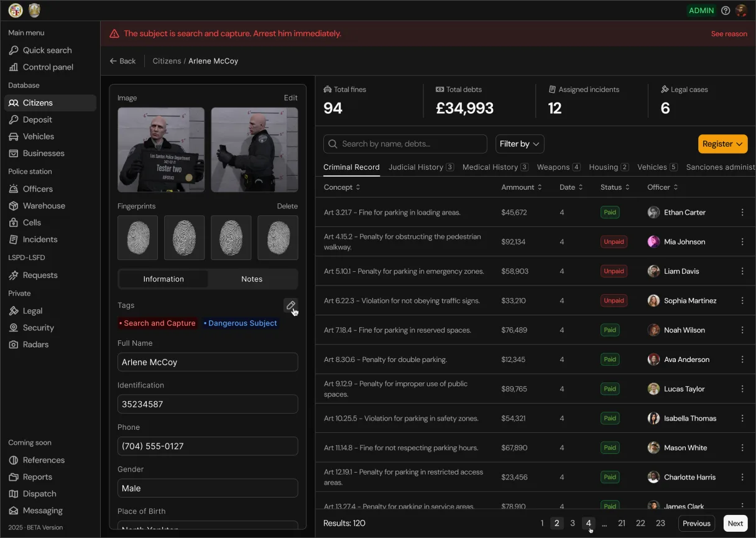Expand the Filter by dropdown
Image resolution: width=756 pixels, height=538 pixels.
coord(520,144)
